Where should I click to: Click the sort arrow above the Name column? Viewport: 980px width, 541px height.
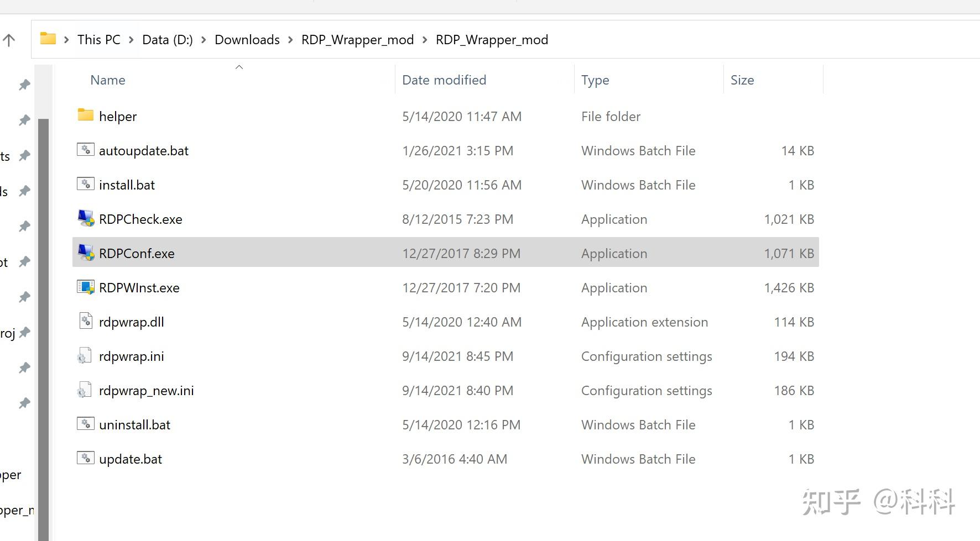click(x=239, y=66)
